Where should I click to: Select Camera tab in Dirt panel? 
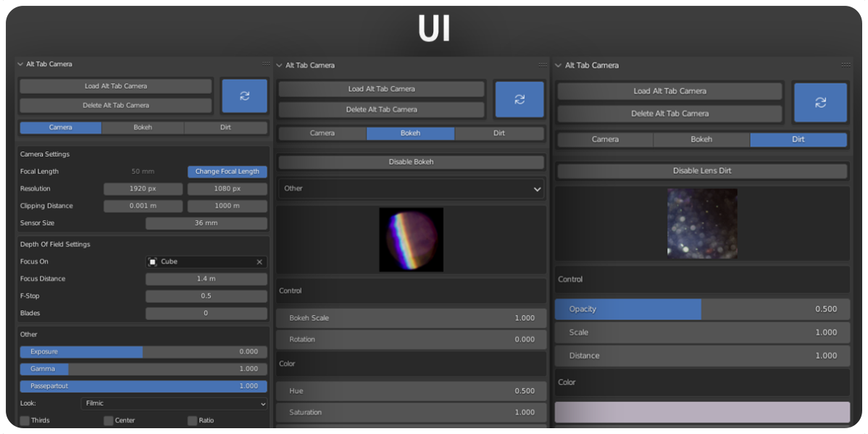point(605,140)
